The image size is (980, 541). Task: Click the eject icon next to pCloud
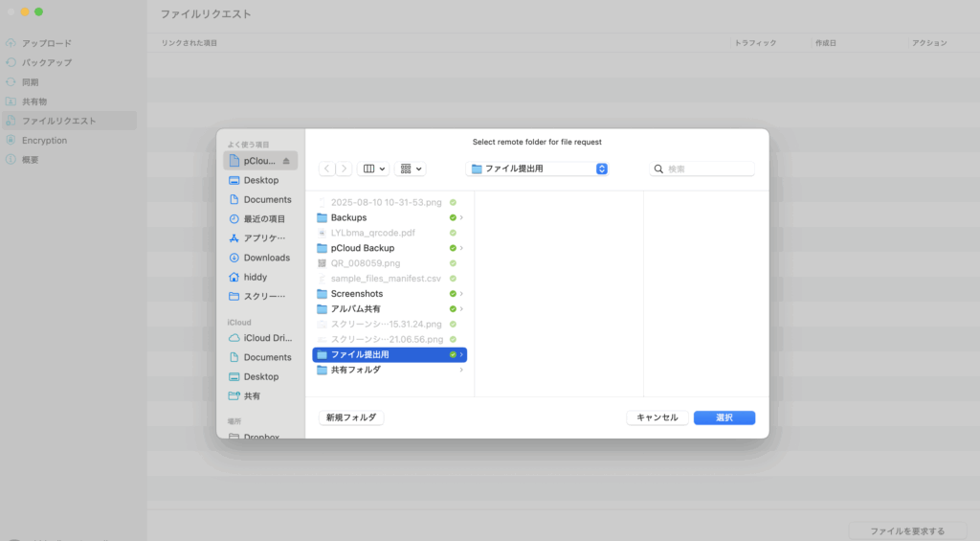pos(286,161)
